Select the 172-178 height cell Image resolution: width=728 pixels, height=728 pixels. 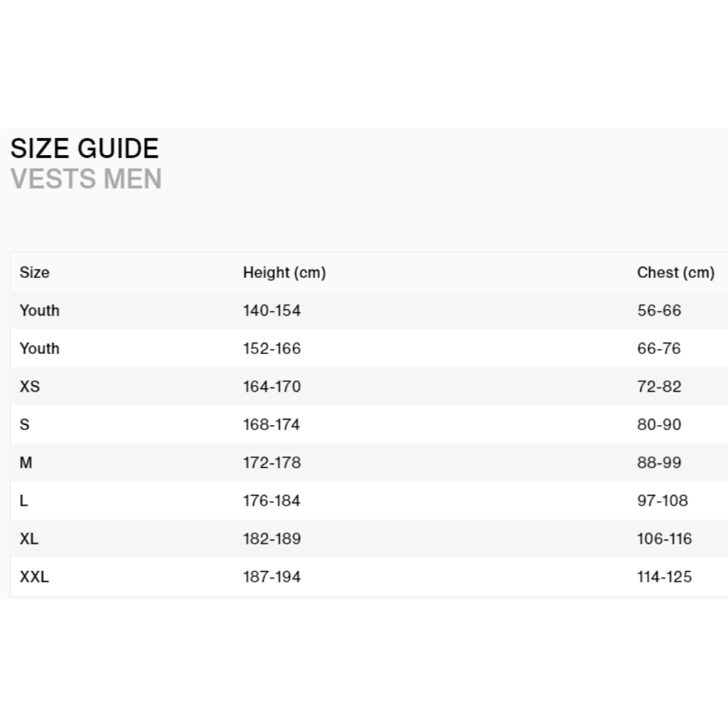pyautogui.click(x=272, y=463)
